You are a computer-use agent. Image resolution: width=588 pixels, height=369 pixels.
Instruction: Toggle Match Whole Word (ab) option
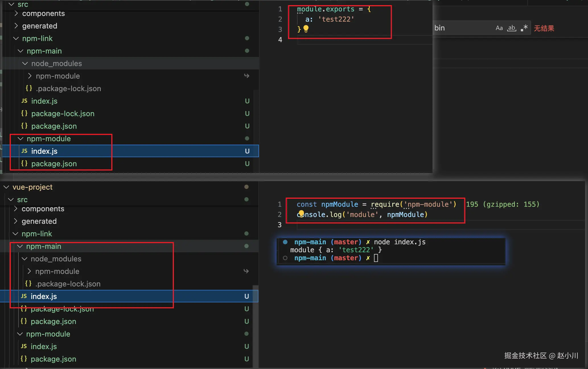[x=512, y=28]
